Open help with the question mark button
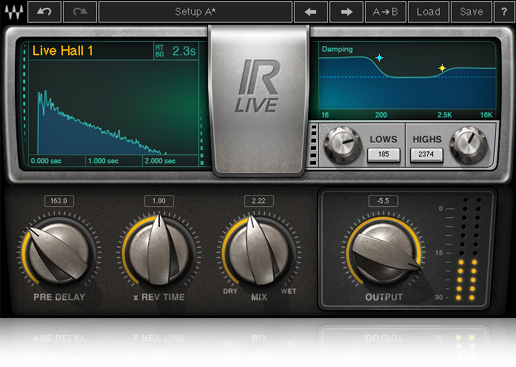This screenshot has height=367, width=516. tap(504, 12)
